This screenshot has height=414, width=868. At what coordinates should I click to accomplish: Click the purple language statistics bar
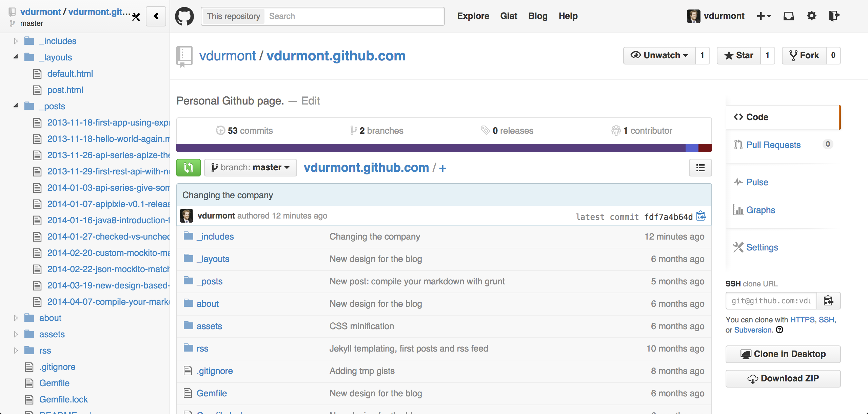click(x=431, y=148)
